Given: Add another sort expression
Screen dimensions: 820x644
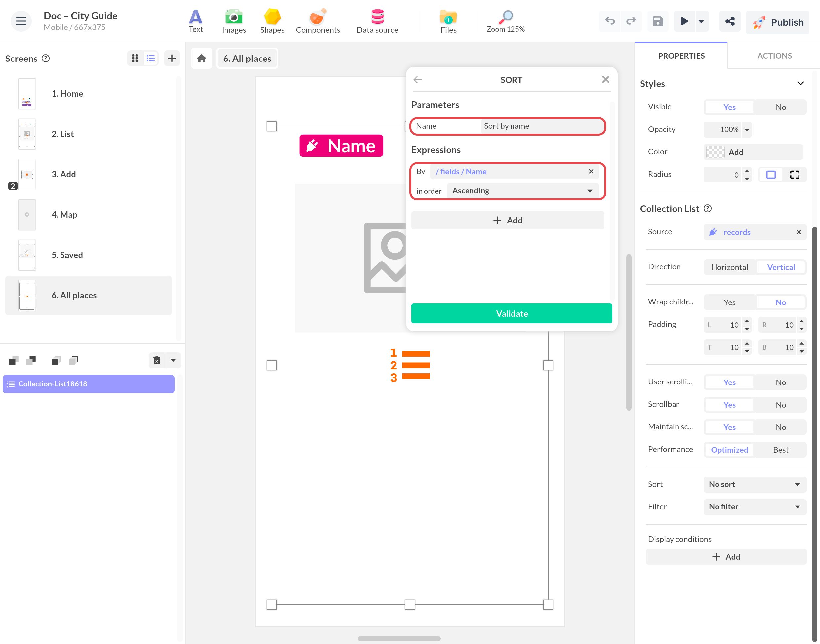Looking at the screenshot, I should tap(508, 221).
